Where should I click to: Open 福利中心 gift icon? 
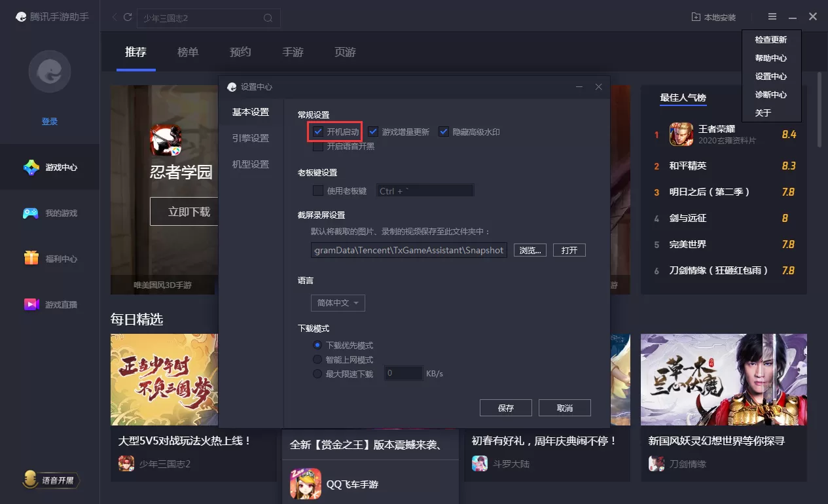click(x=31, y=259)
